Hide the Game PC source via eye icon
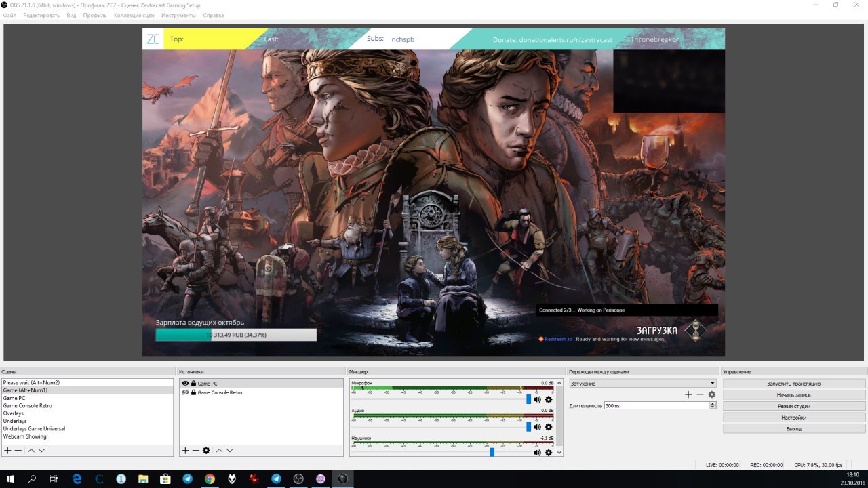The height and width of the screenshot is (488, 868). (x=185, y=384)
